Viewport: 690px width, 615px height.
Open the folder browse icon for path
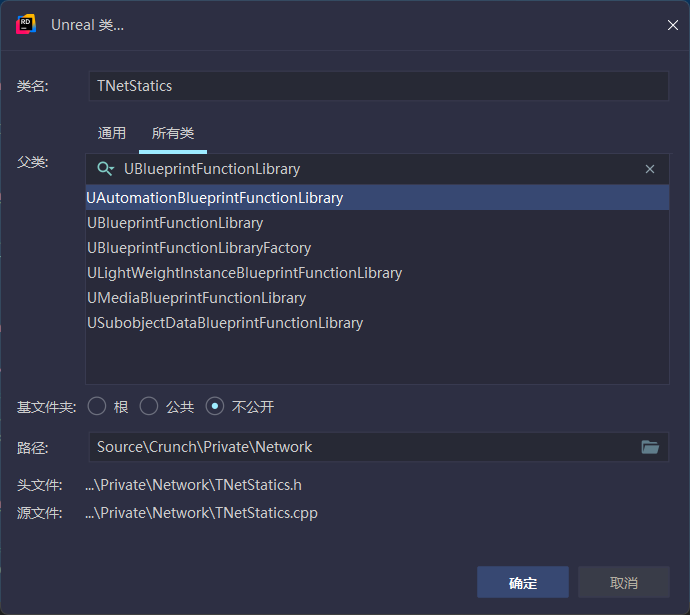650,447
